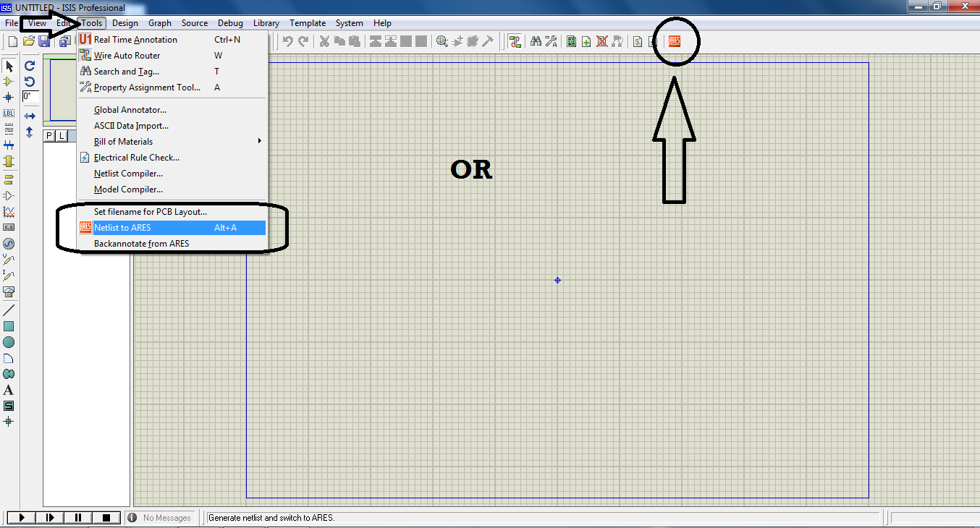Image resolution: width=980 pixels, height=528 pixels.
Task: Click the simulation Stop button
Action: point(106,517)
